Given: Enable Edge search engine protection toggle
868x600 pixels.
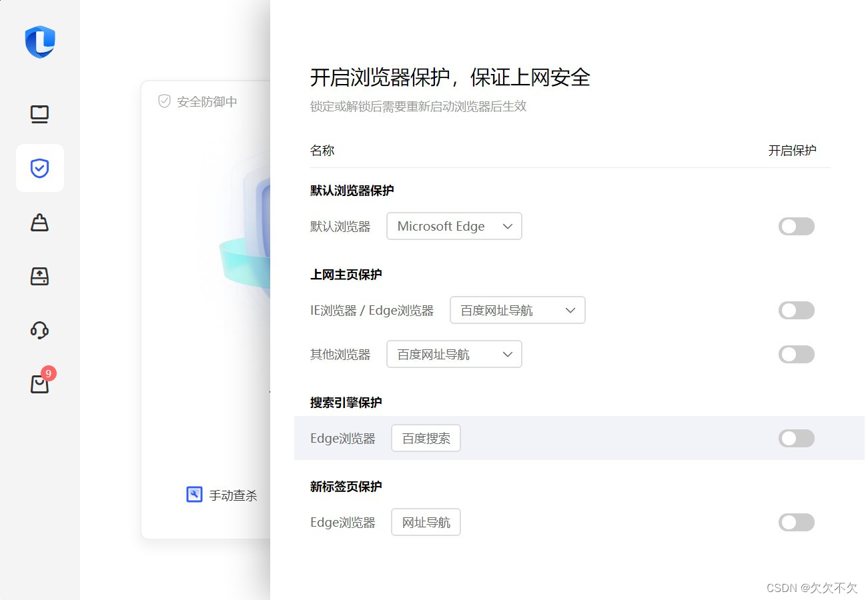Looking at the screenshot, I should point(797,438).
